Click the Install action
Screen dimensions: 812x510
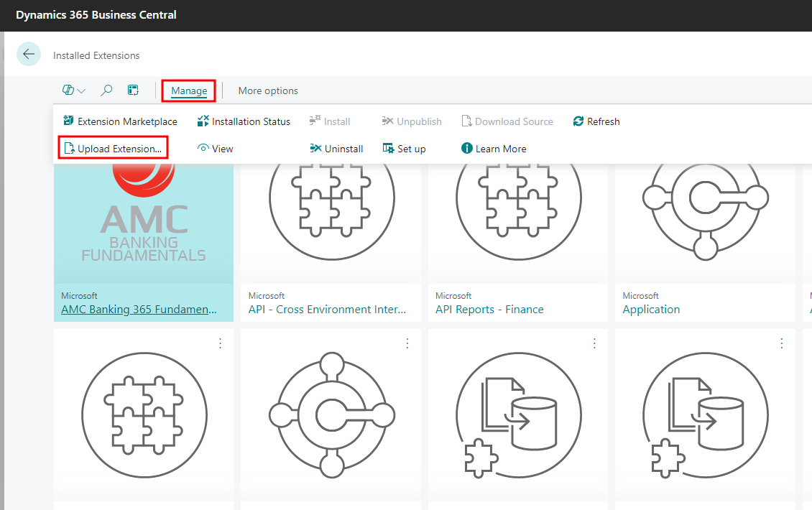click(330, 121)
